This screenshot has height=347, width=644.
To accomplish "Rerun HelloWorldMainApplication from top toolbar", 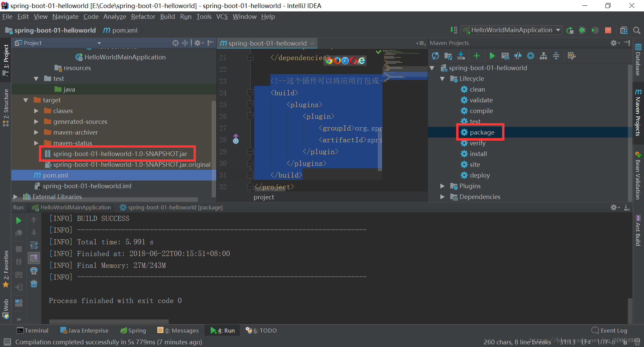I will [570, 31].
